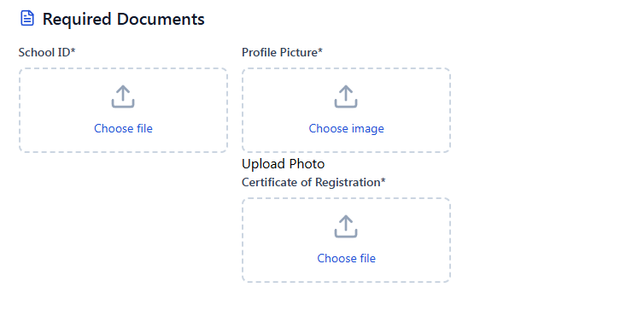
Task: Click the asterisk after School ID
Action: 73,51
